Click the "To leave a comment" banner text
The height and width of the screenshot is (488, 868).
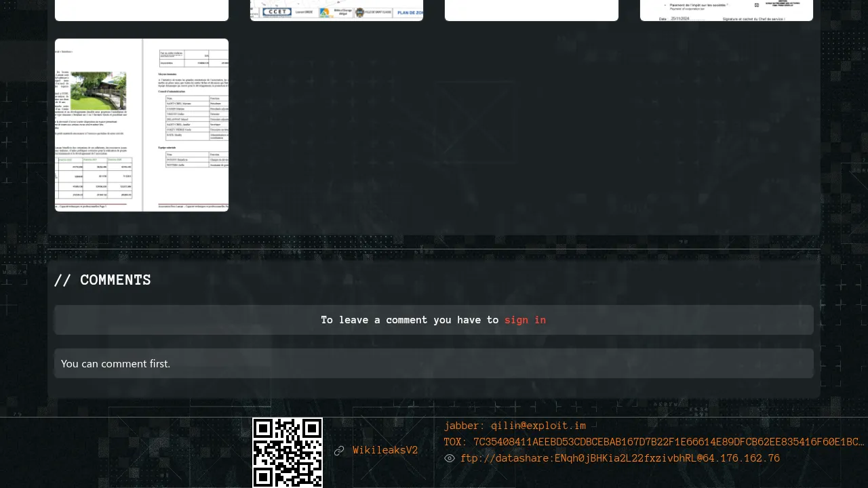(x=410, y=320)
